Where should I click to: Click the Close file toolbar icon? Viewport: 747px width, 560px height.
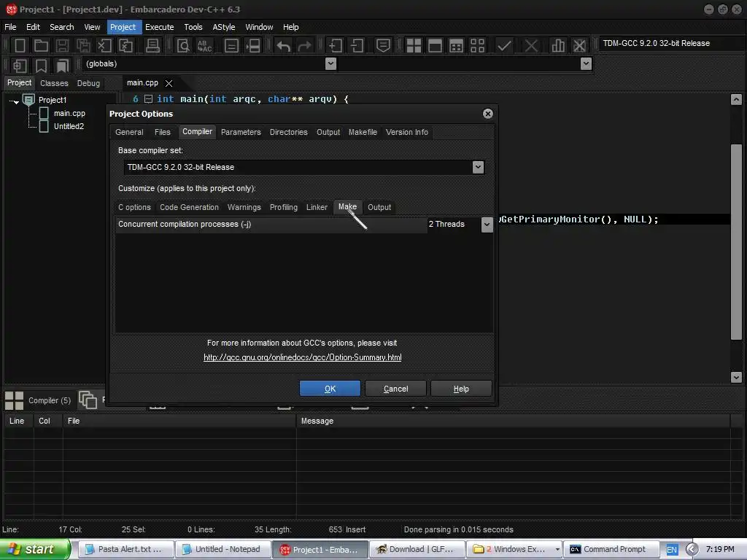click(104, 46)
